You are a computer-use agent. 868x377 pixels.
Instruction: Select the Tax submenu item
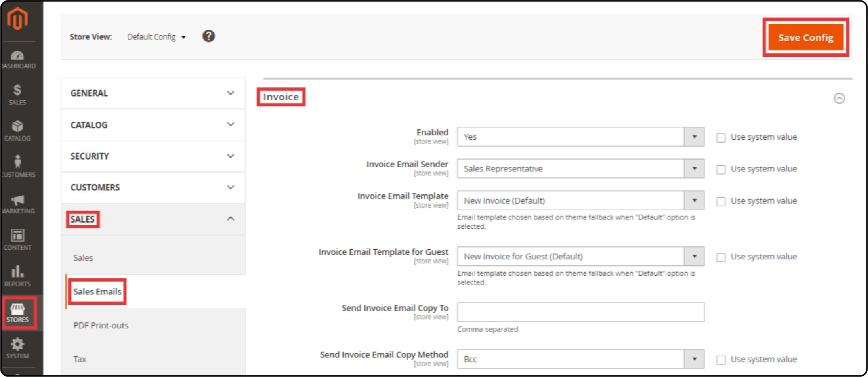(80, 359)
